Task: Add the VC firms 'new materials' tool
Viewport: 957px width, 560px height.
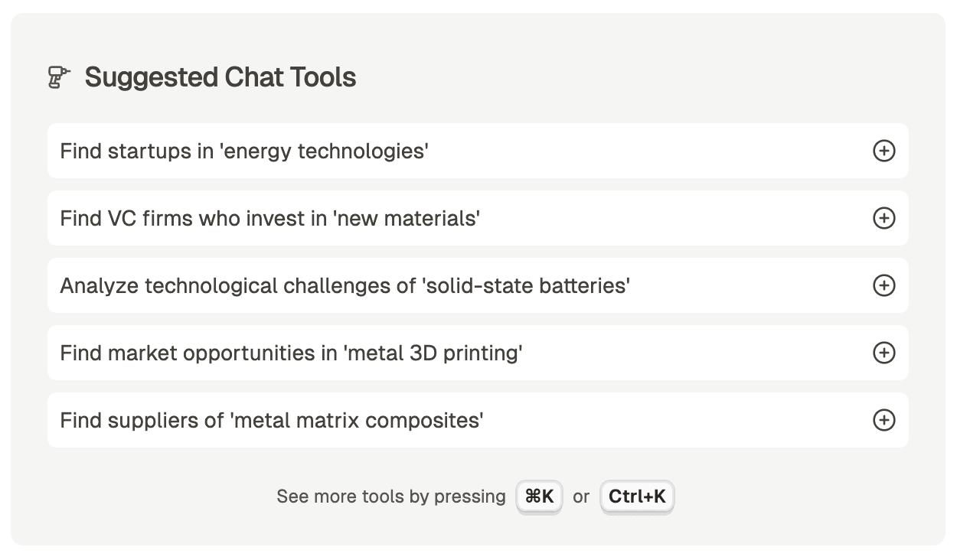Action: [x=884, y=218]
